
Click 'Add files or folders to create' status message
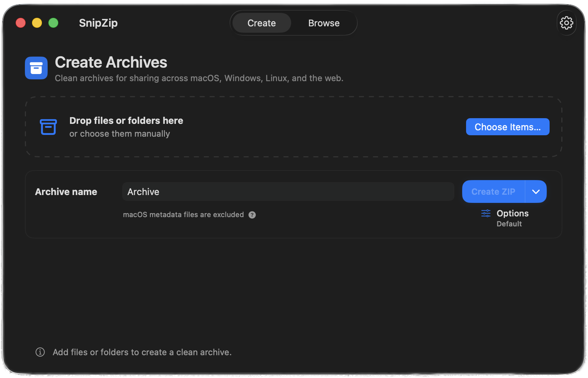[x=142, y=352]
